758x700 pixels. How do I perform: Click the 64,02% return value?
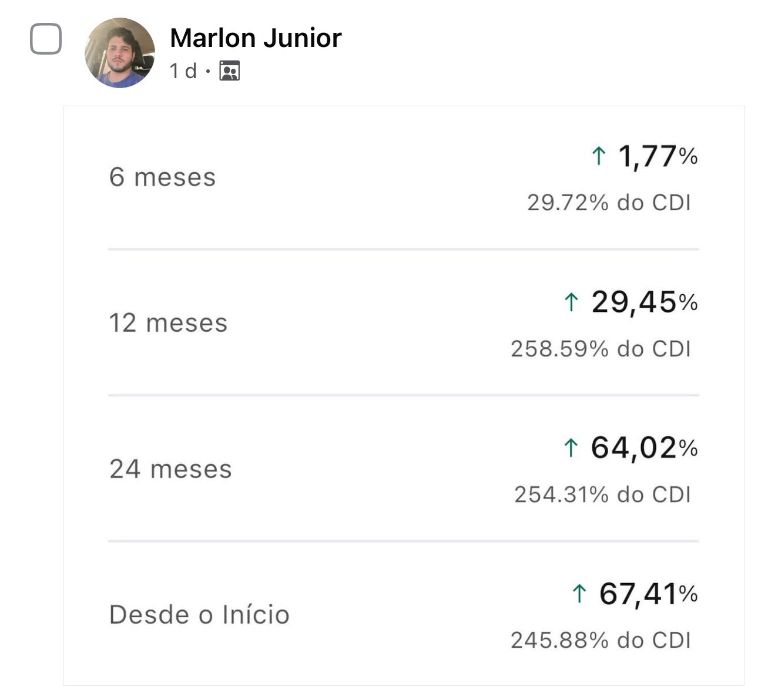pyautogui.click(x=645, y=448)
